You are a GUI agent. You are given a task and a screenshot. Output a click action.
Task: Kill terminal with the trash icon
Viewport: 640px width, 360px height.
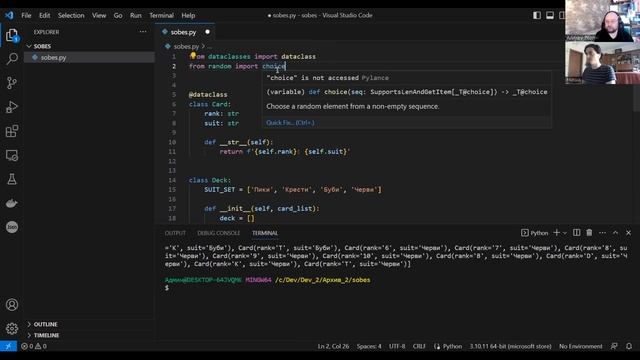point(589,233)
